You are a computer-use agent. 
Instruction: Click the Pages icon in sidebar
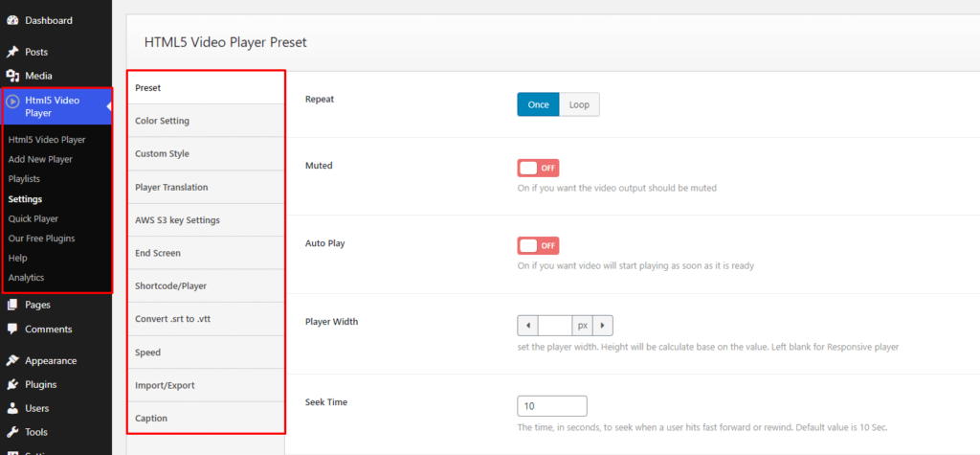tap(11, 305)
